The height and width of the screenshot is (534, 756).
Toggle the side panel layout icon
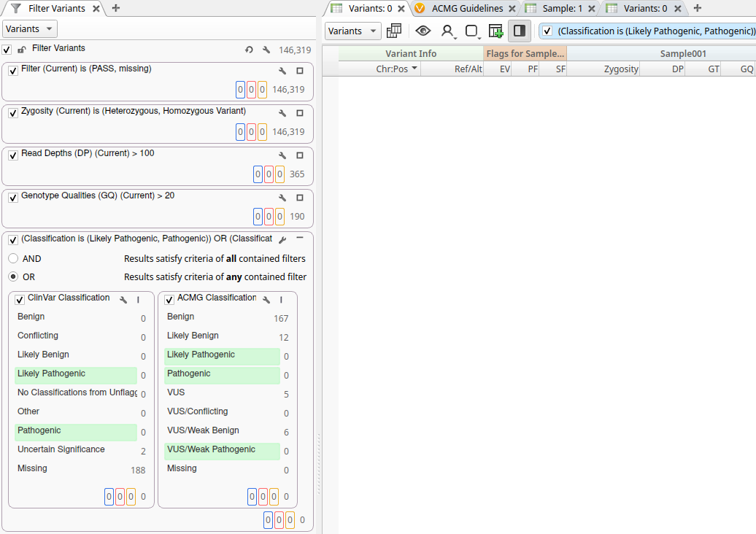point(520,31)
